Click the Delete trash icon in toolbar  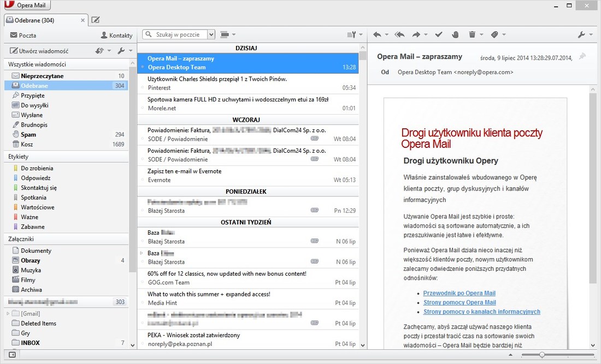pos(472,35)
